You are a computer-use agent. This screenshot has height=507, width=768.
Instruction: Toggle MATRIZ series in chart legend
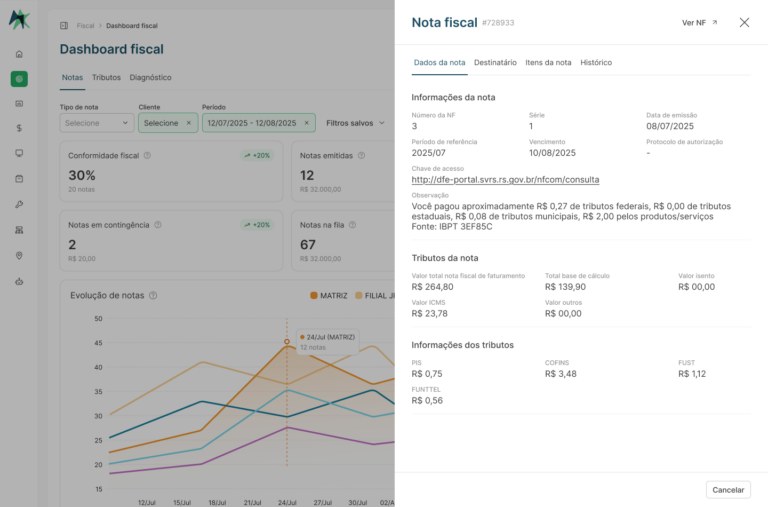pos(329,295)
